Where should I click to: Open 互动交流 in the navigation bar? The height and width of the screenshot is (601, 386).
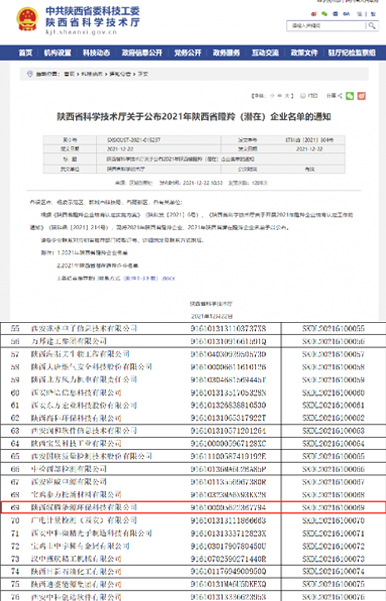[265, 53]
